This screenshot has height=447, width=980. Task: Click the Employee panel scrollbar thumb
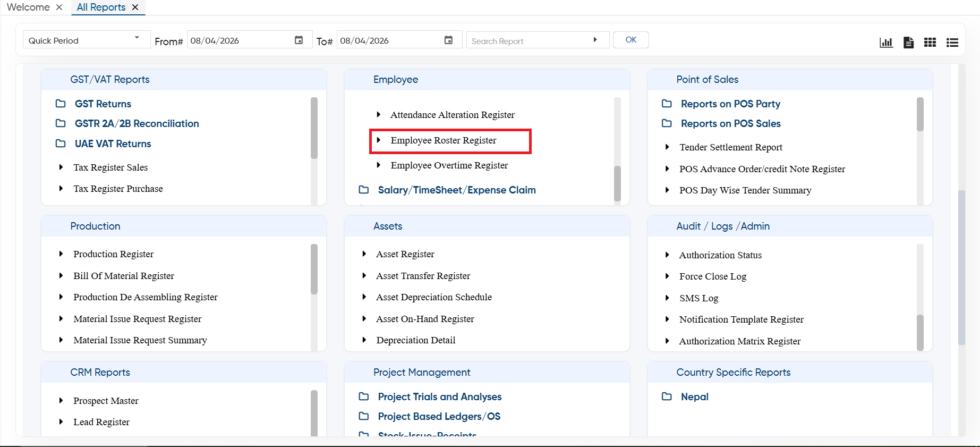tap(617, 183)
